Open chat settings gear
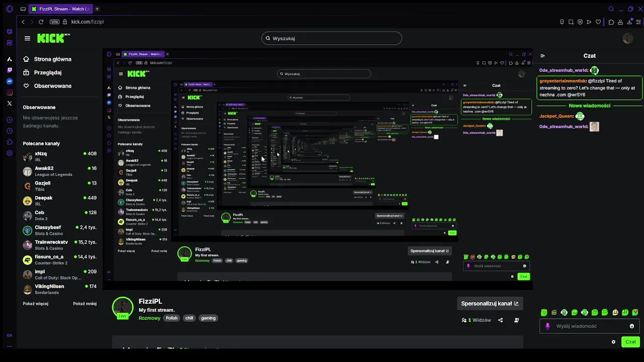This screenshot has width=644, height=362. coord(613,342)
